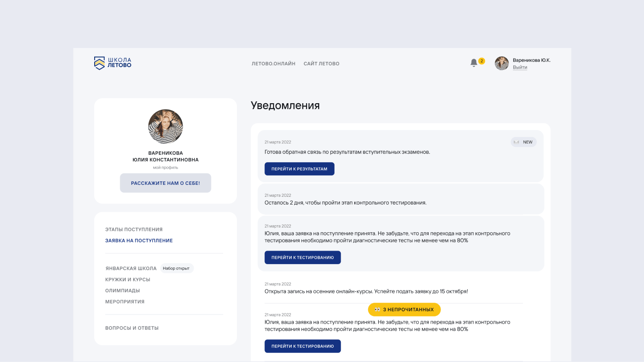644x362 pixels.
Task: Open the мой профиль link
Action: click(165, 168)
